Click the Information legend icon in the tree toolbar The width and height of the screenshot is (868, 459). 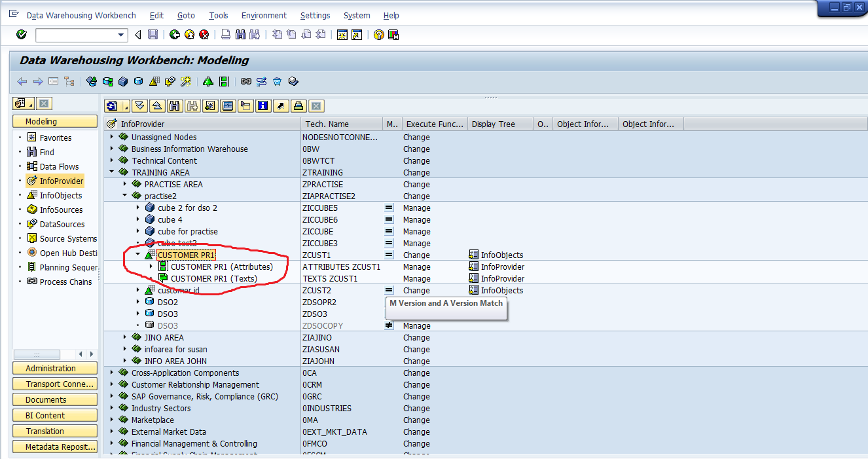262,105
